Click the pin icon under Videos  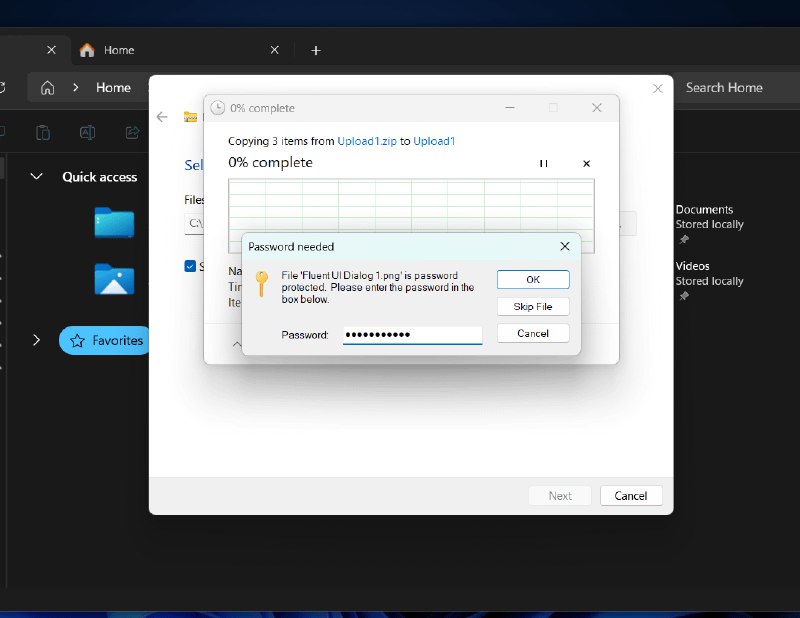(x=684, y=296)
